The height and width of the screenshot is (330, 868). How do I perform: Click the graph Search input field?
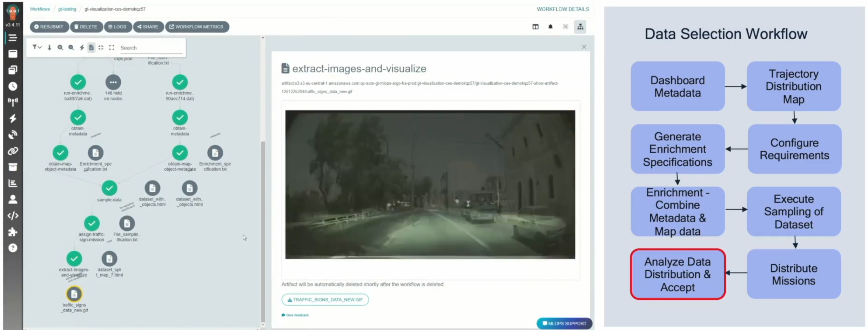(151, 48)
